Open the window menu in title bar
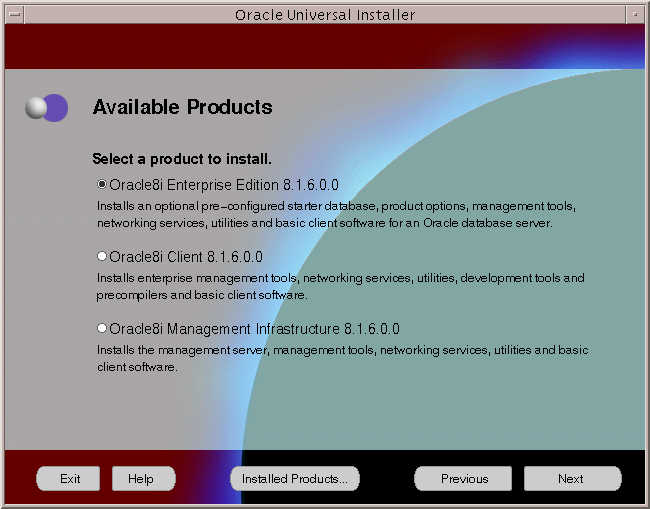This screenshot has width=650, height=509. [x=15, y=15]
